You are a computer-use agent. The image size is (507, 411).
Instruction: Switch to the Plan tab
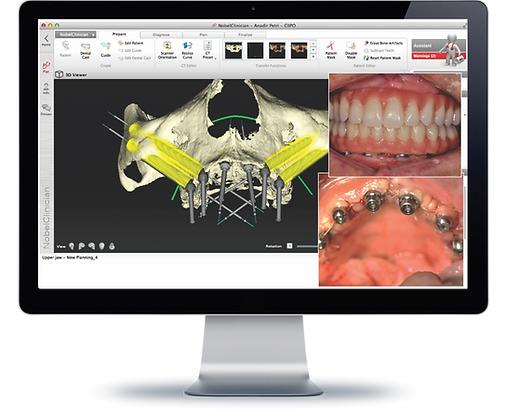click(x=203, y=35)
